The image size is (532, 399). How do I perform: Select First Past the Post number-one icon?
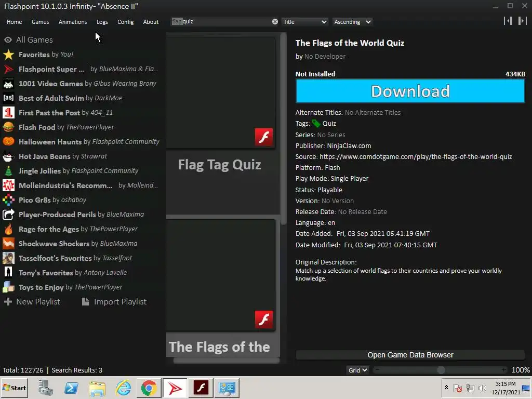click(x=8, y=113)
